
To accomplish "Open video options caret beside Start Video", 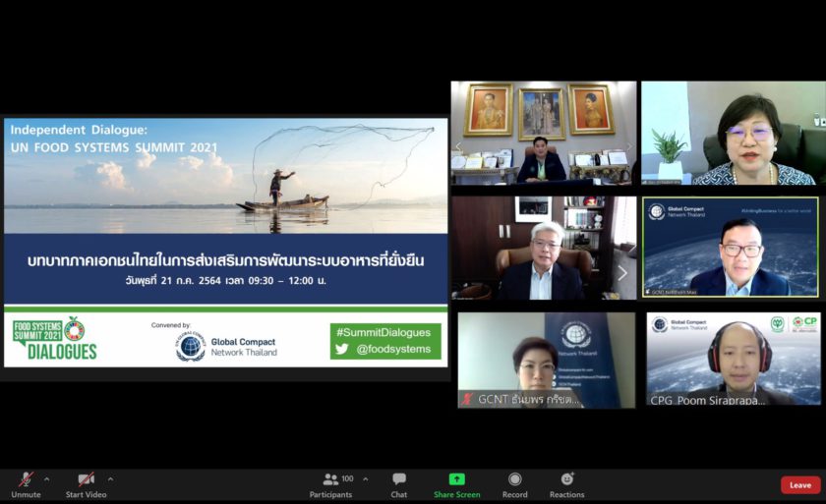I will click(110, 479).
